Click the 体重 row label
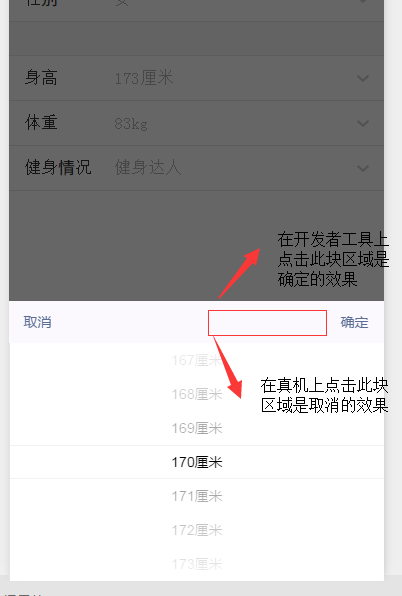The height and width of the screenshot is (596, 402). point(41,123)
